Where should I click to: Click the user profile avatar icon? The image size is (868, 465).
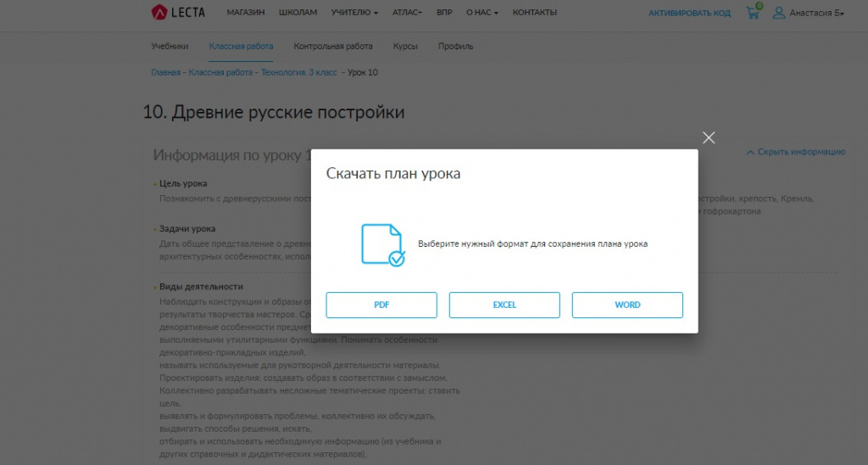pyautogui.click(x=779, y=13)
